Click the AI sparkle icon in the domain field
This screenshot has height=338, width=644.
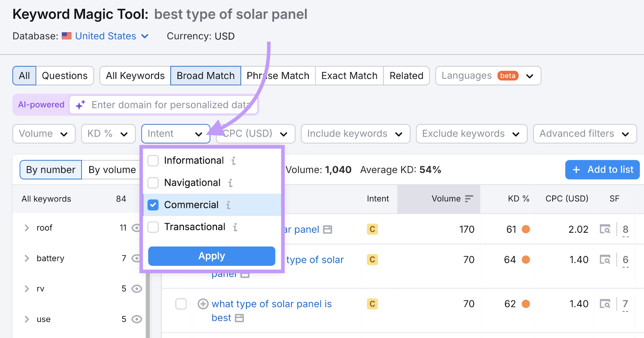(x=80, y=105)
